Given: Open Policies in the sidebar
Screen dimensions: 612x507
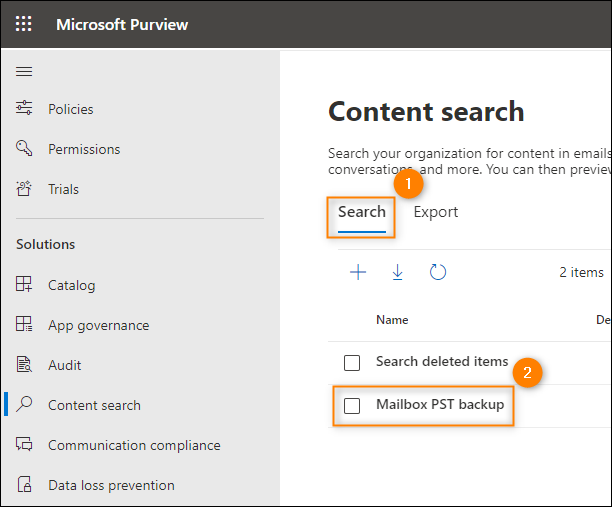Looking at the screenshot, I should pyautogui.click(x=71, y=109).
